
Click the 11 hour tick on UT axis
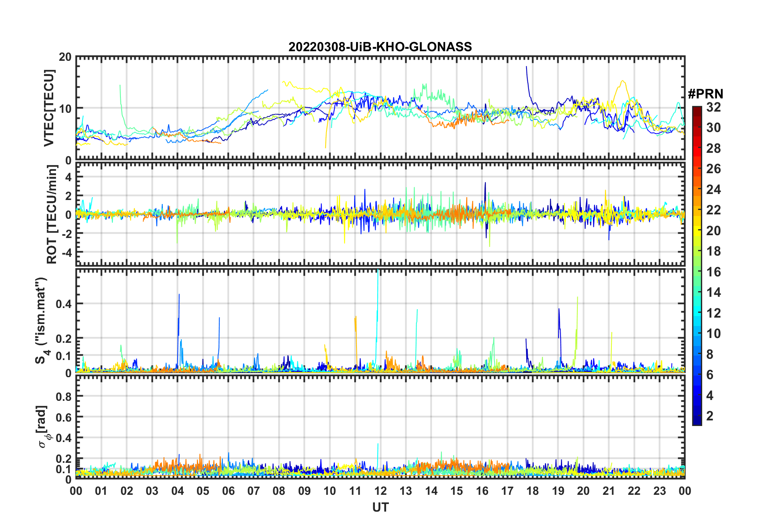click(x=355, y=491)
